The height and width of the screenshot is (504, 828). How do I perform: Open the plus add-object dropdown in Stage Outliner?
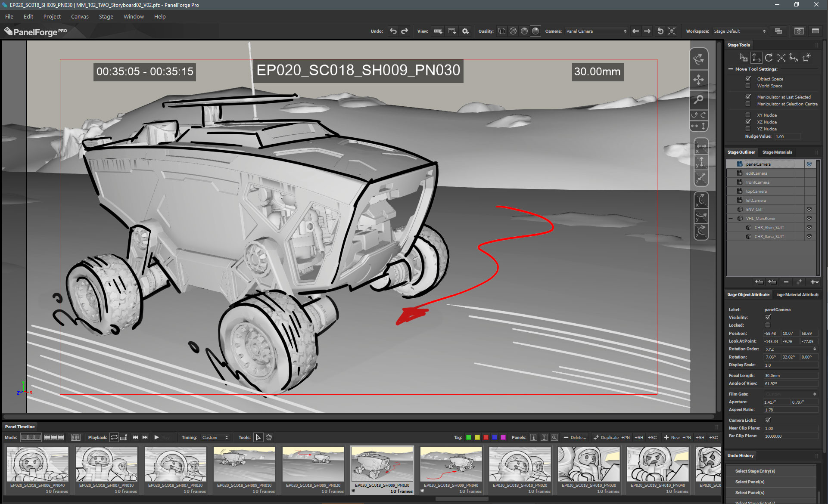814,282
